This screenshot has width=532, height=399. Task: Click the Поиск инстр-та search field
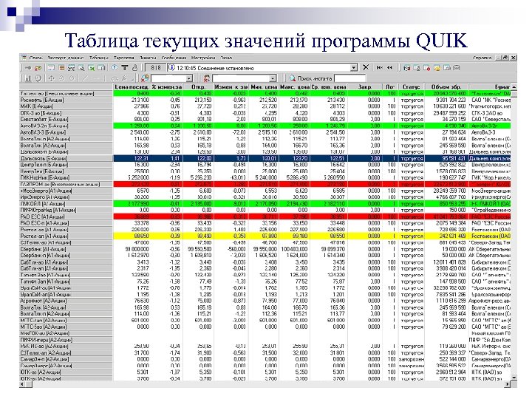349,78
